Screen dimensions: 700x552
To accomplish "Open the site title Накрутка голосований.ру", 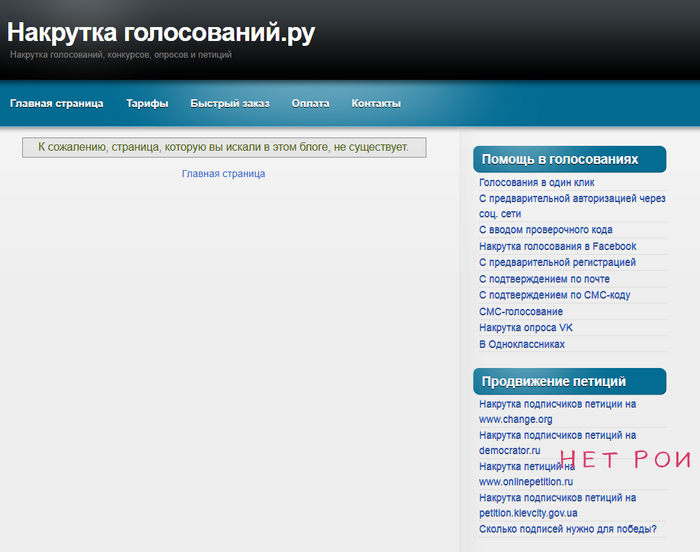I will [161, 33].
